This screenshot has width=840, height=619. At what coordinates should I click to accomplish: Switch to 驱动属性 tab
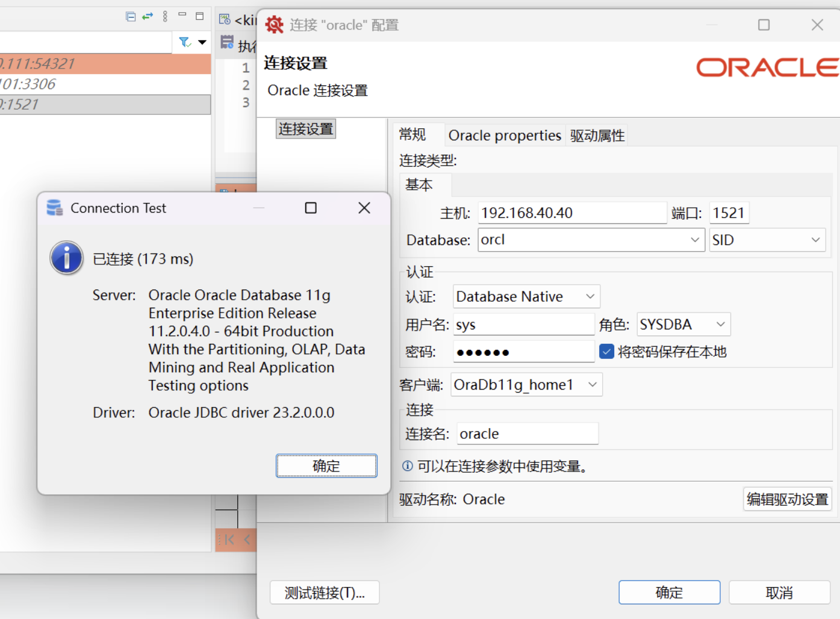coord(597,135)
